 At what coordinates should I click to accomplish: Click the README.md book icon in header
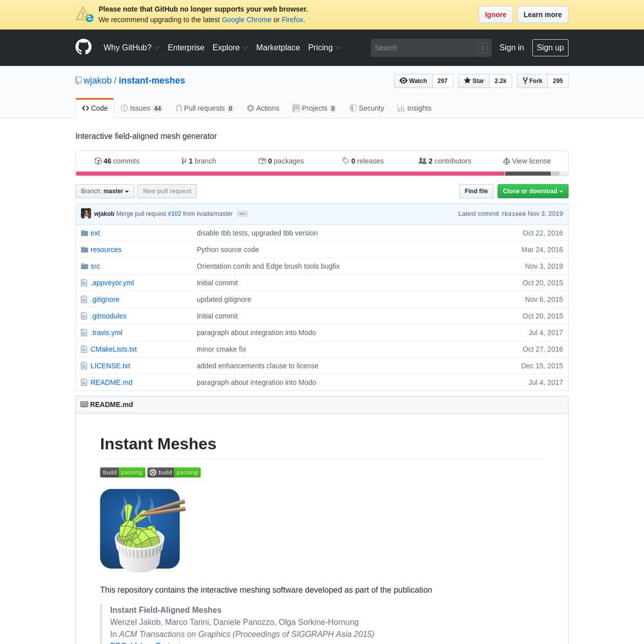tap(84, 404)
